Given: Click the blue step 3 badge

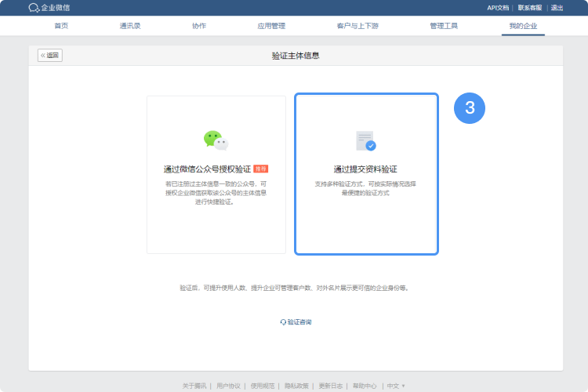Looking at the screenshot, I should [x=470, y=109].
